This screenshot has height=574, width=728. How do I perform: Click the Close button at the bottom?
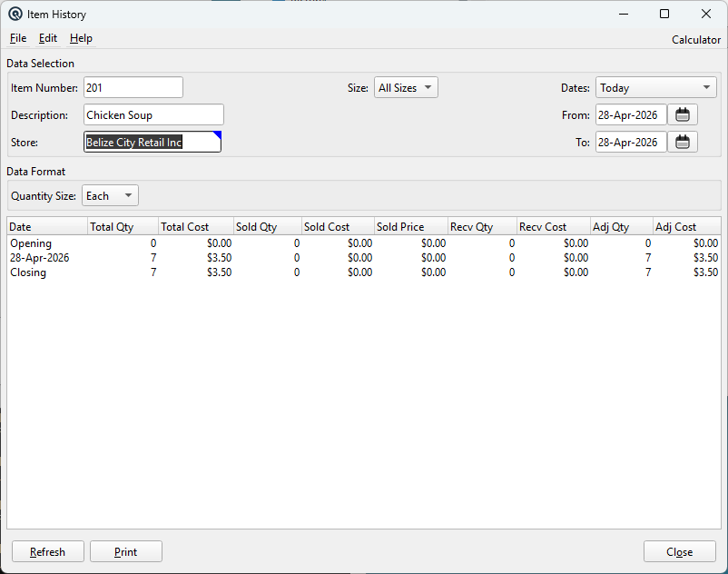tap(679, 551)
